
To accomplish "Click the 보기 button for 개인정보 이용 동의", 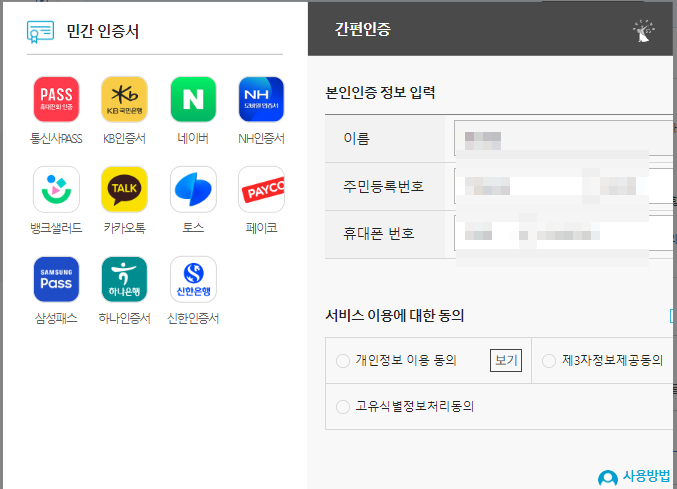I will 506,360.
